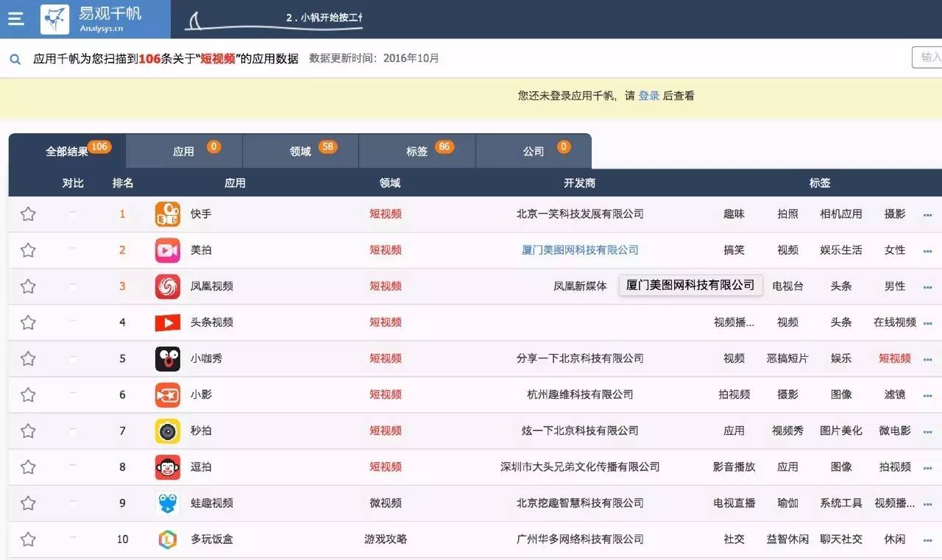Switch to the 应用 tab

(x=184, y=151)
